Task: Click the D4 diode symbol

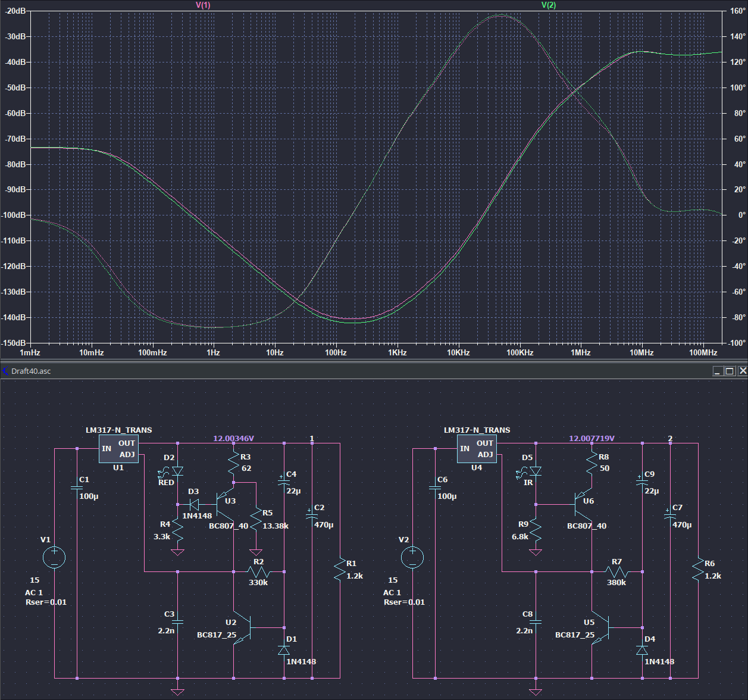Action: click(643, 650)
